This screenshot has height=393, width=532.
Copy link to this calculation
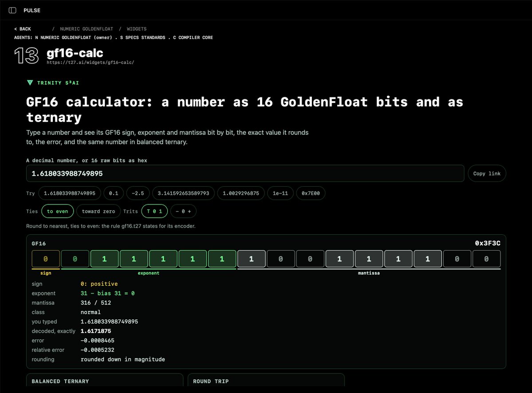coord(487,173)
